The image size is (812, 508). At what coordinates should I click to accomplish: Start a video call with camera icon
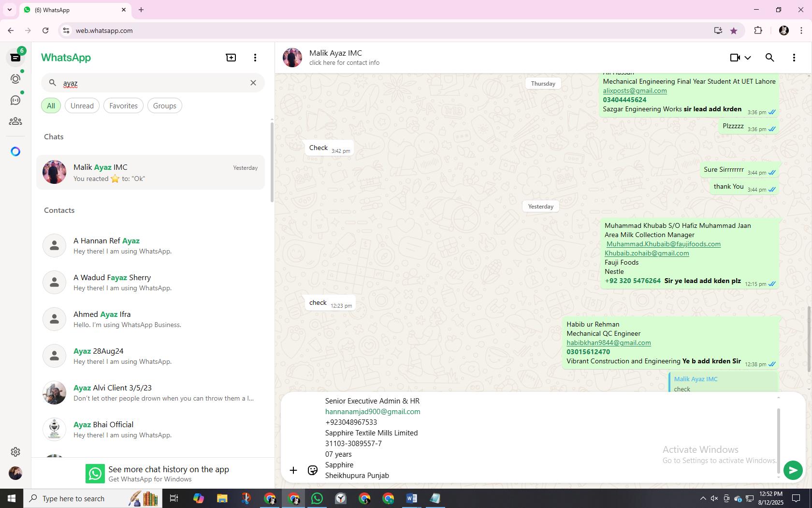click(735, 58)
